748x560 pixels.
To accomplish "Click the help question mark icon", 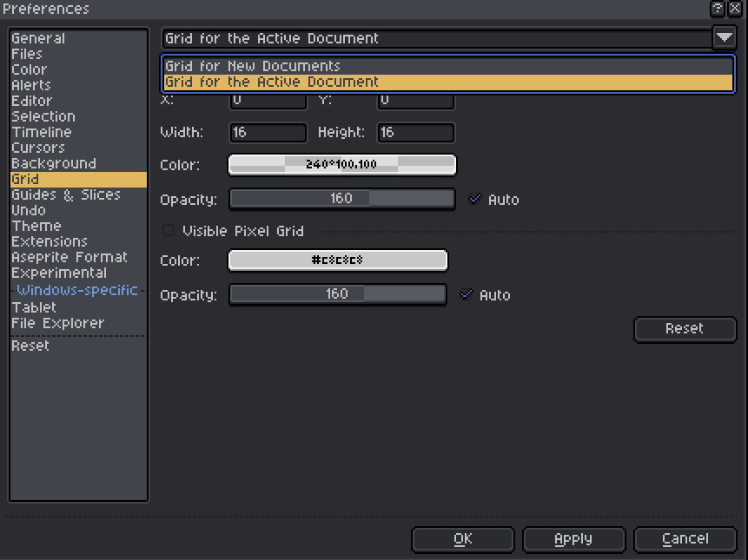I will 717,9.
